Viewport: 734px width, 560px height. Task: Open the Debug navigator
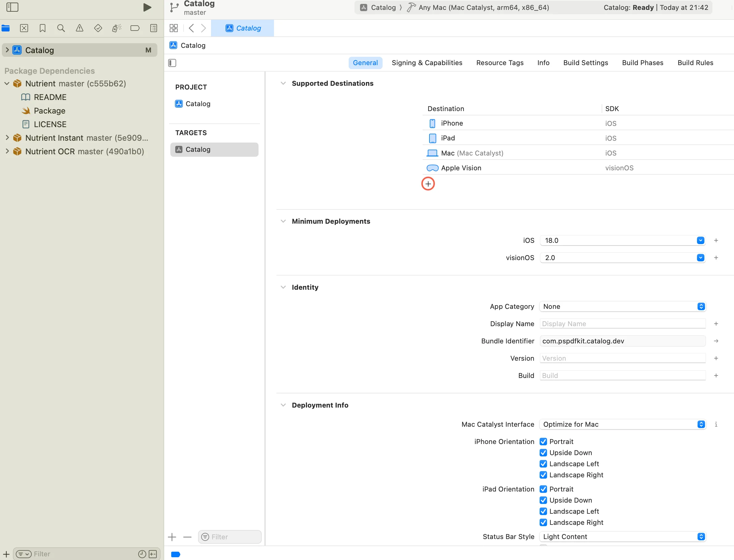pos(116,28)
